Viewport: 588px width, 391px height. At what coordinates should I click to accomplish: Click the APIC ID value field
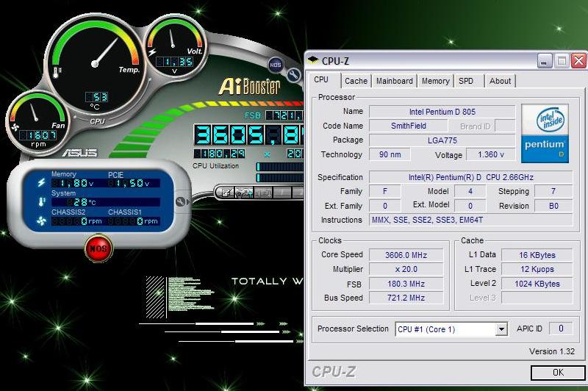click(x=561, y=329)
